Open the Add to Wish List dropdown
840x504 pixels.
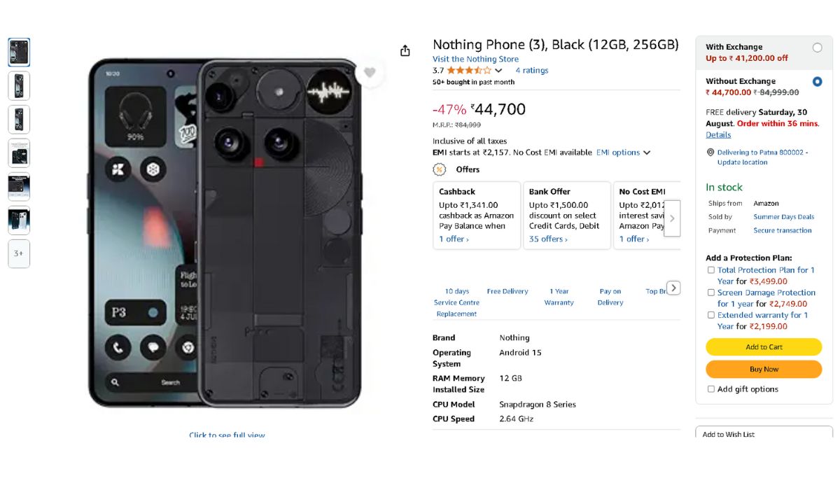[764, 434]
